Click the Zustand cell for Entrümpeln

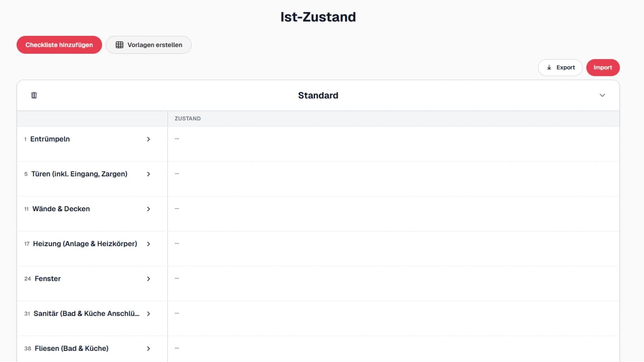pyautogui.click(x=393, y=144)
